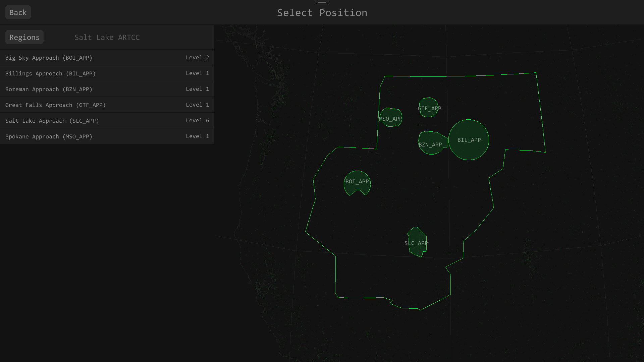Click the Level 6 label beside Salt Lake Approach
The image size is (644, 362).
(198, 120)
